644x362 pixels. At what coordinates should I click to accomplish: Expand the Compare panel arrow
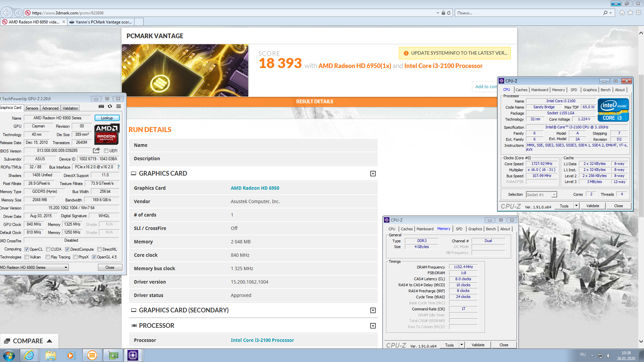(x=49, y=341)
